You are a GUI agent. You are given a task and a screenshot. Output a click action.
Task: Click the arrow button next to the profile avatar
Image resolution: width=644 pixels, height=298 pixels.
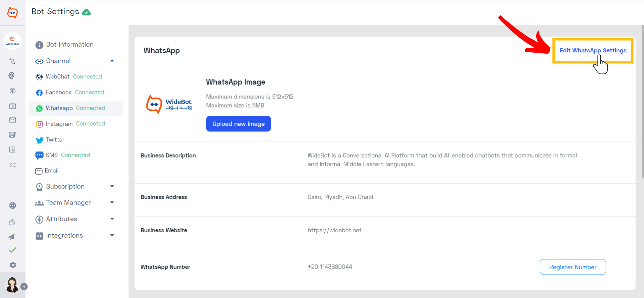point(24,287)
